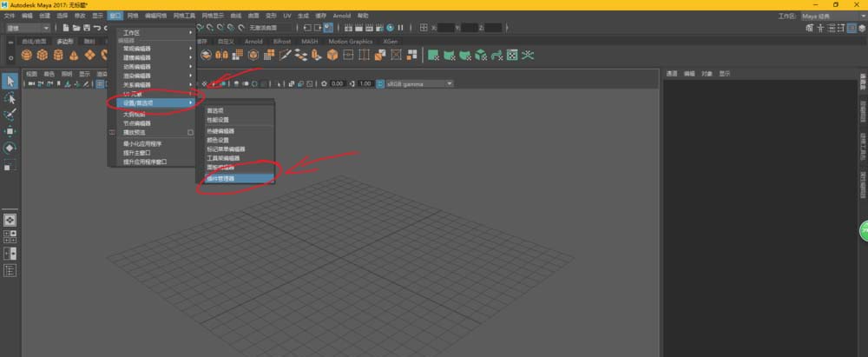Toggle the viewport grid display icon
Image resolution: width=868 pixels, height=357 pixels.
[100, 83]
